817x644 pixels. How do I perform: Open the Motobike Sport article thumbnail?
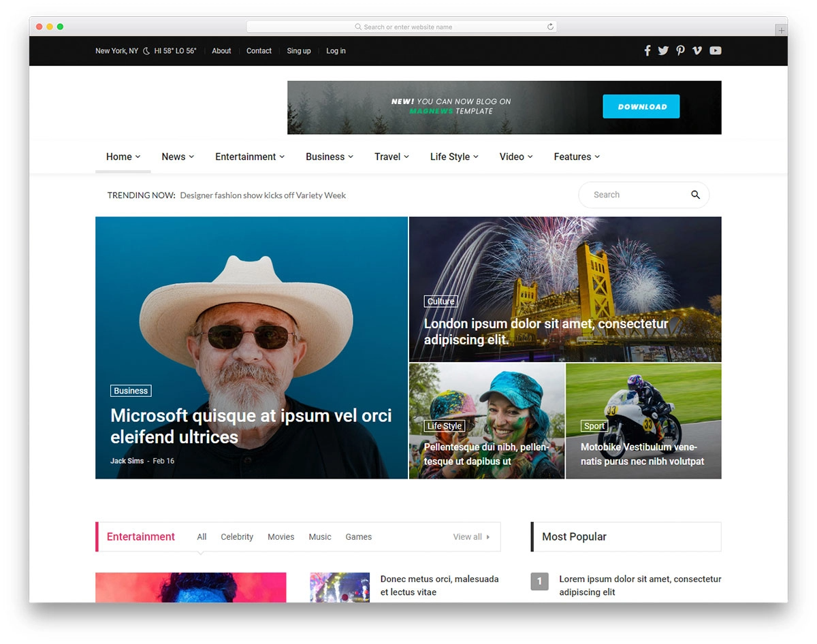[x=643, y=421]
